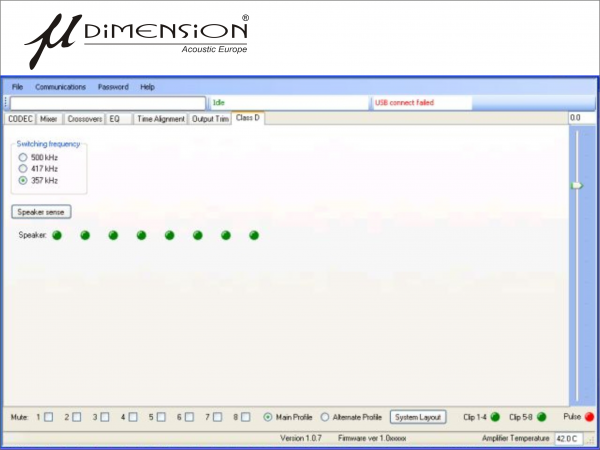Click the Clip 5-8 green indicator
Image resolution: width=600 pixels, height=450 pixels.
pyautogui.click(x=541, y=416)
